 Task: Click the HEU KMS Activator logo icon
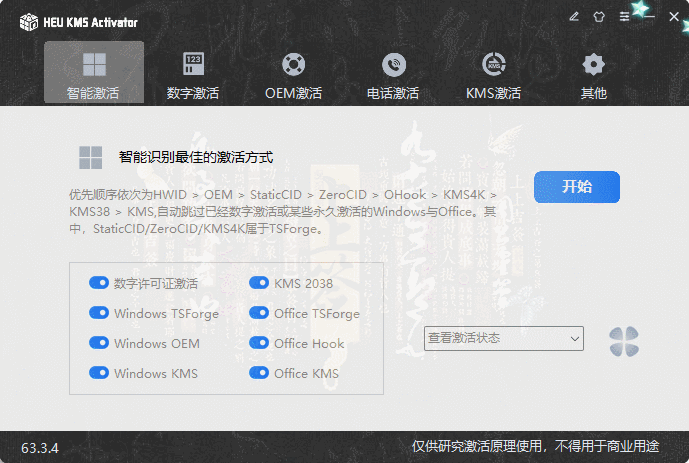point(29,22)
